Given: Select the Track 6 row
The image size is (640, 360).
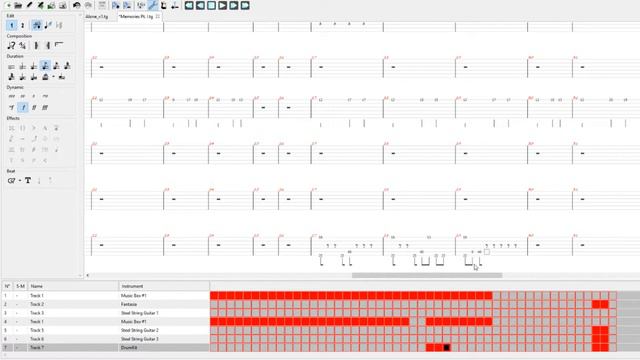Looking at the screenshot, I should click(x=105, y=339).
